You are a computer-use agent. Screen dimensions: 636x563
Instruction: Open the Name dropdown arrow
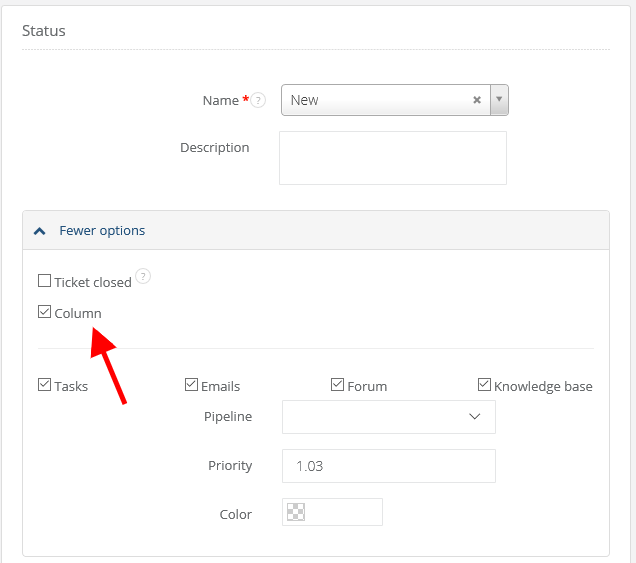click(x=500, y=100)
